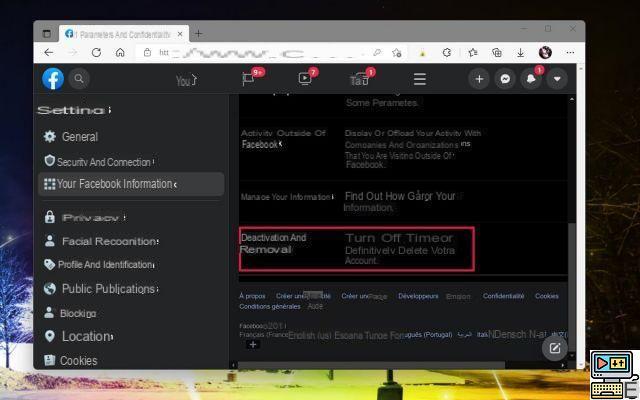Click the browser back arrow

click(49, 52)
